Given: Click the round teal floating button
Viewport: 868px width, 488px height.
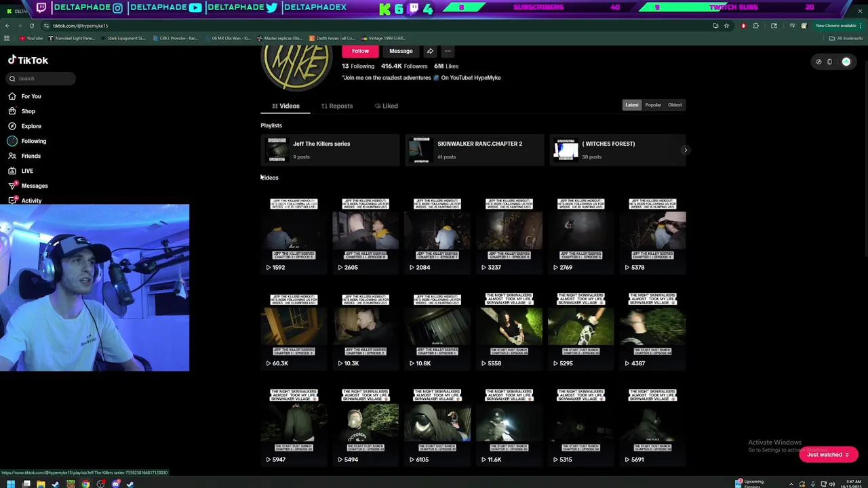Looking at the screenshot, I should (846, 62).
